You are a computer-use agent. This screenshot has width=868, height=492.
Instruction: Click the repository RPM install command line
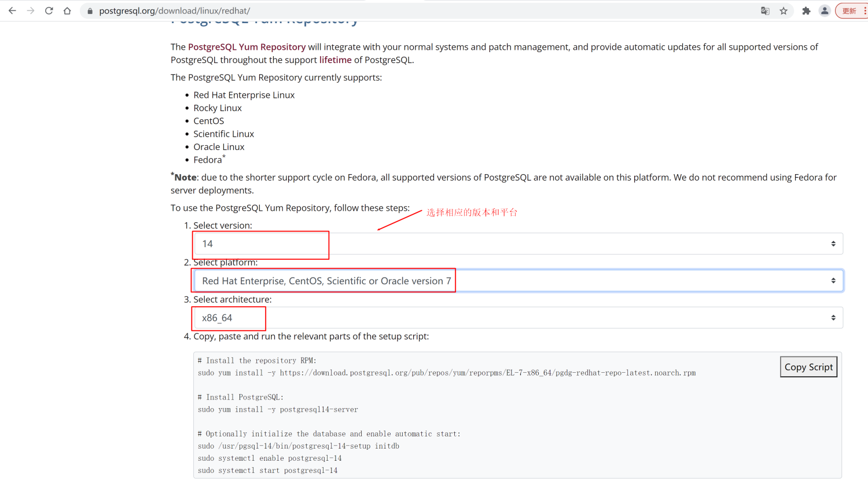click(x=447, y=373)
